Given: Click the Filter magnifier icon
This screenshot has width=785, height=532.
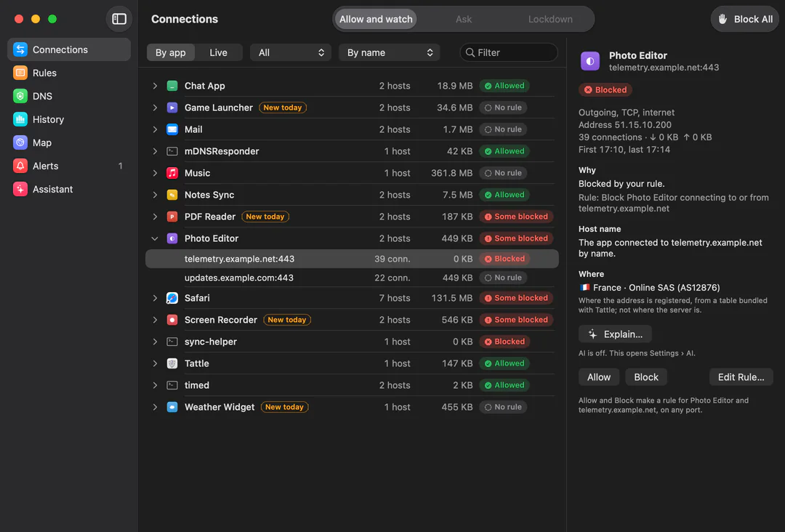Looking at the screenshot, I should [470, 52].
